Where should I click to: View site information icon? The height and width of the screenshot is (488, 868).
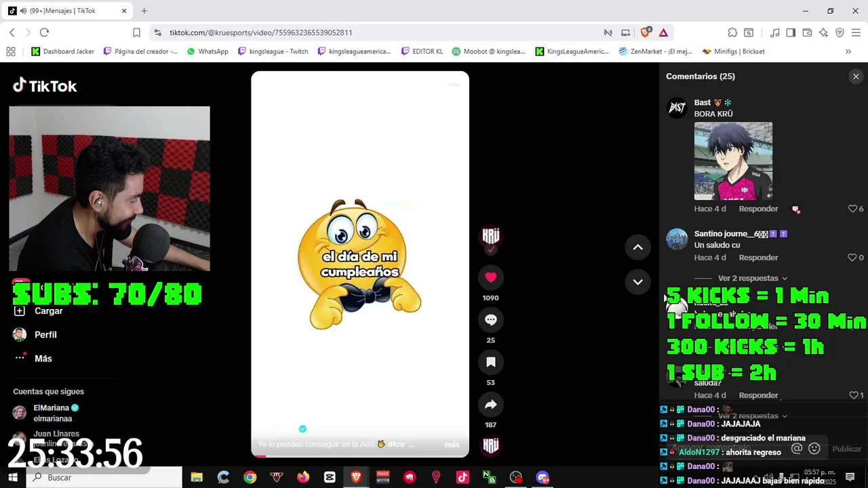coord(157,33)
